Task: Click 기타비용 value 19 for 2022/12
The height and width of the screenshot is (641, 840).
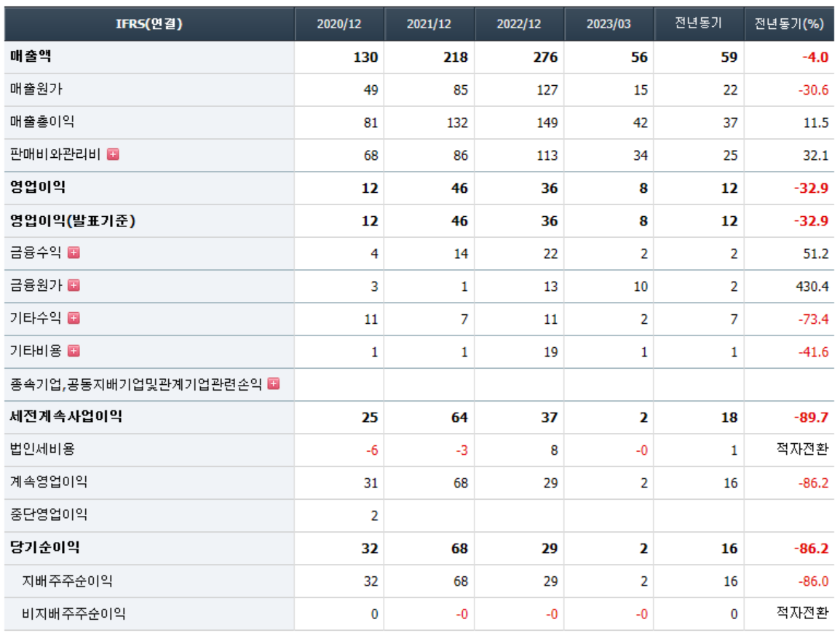Action: point(551,352)
